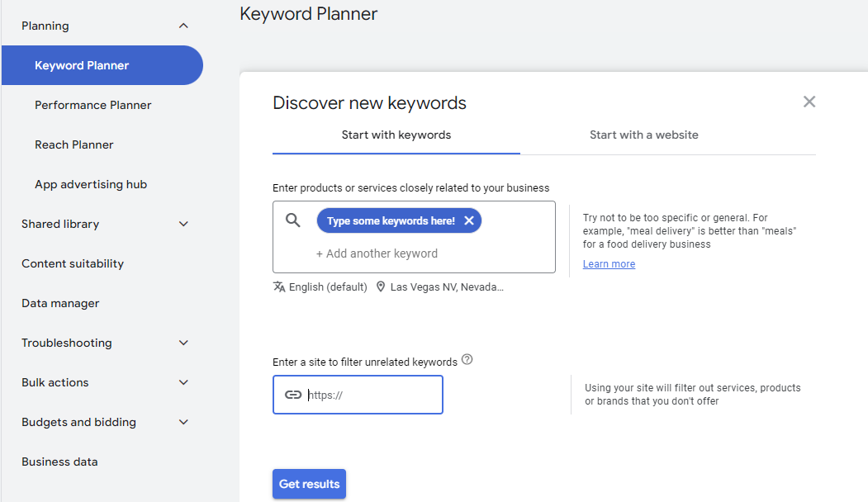
Task: Open Reach Planner
Action: coord(74,144)
